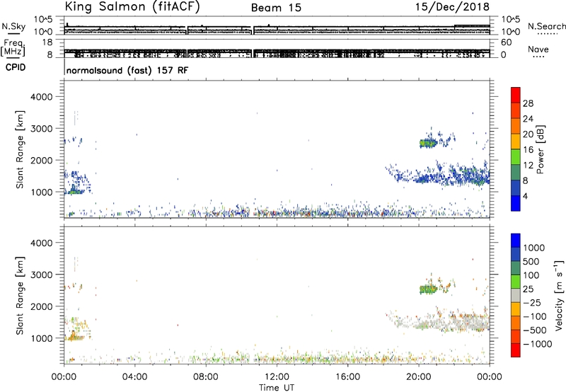Pick the Power color bar segment between 16 and 20
Screen dimensions: 566x392
[516, 142]
